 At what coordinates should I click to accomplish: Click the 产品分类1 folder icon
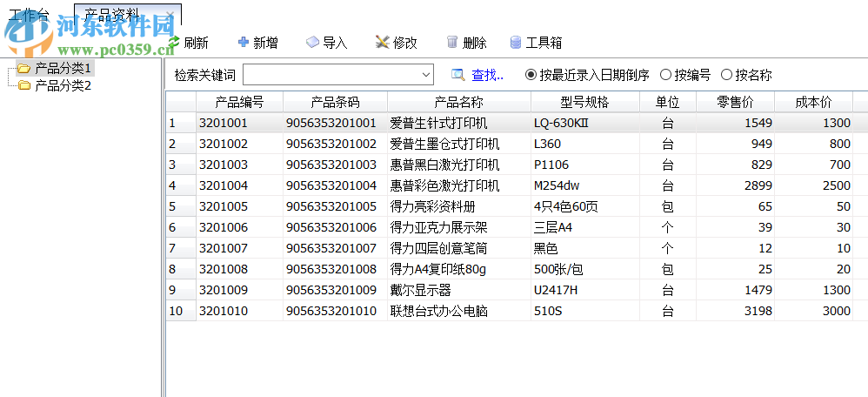click(23, 69)
